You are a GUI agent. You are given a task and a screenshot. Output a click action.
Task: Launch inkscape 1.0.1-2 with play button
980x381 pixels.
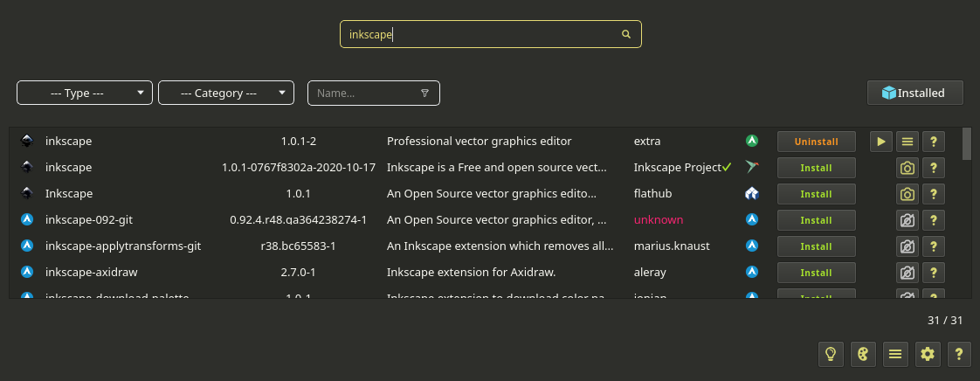[x=881, y=142]
